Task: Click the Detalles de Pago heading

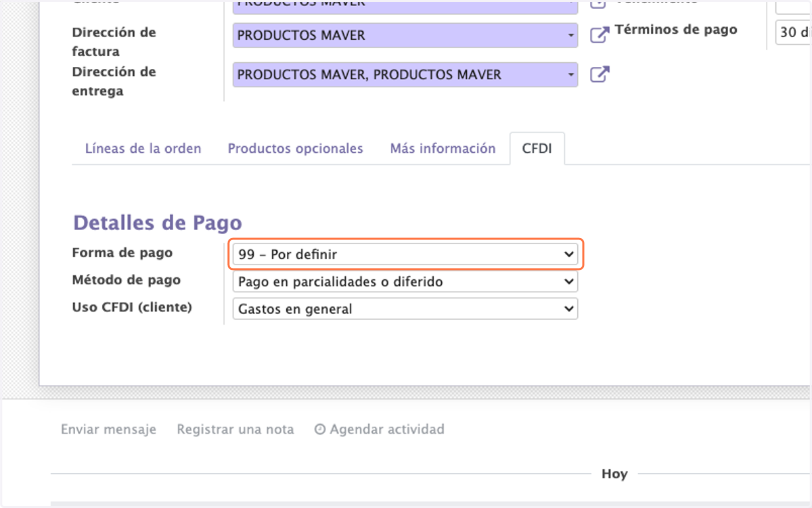Action: [x=158, y=223]
